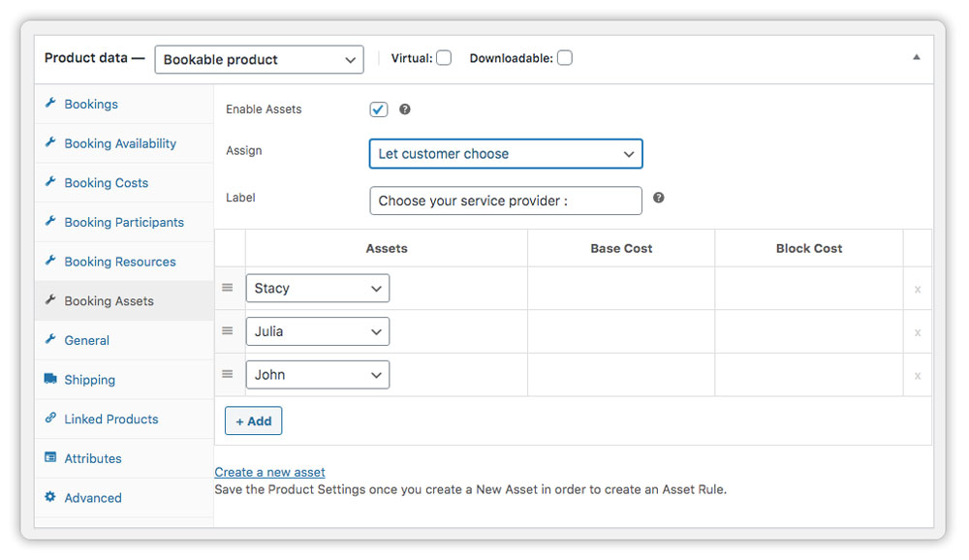Grab the reorder handle for Stacy row
Viewport: 969px width, 560px height.
[x=228, y=288]
